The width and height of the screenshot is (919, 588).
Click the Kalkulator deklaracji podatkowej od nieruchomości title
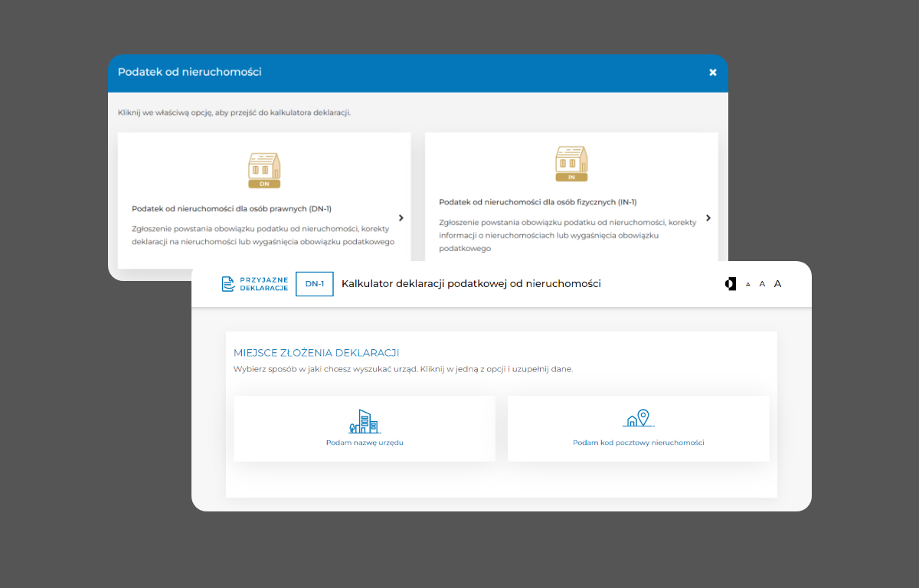coord(471,284)
